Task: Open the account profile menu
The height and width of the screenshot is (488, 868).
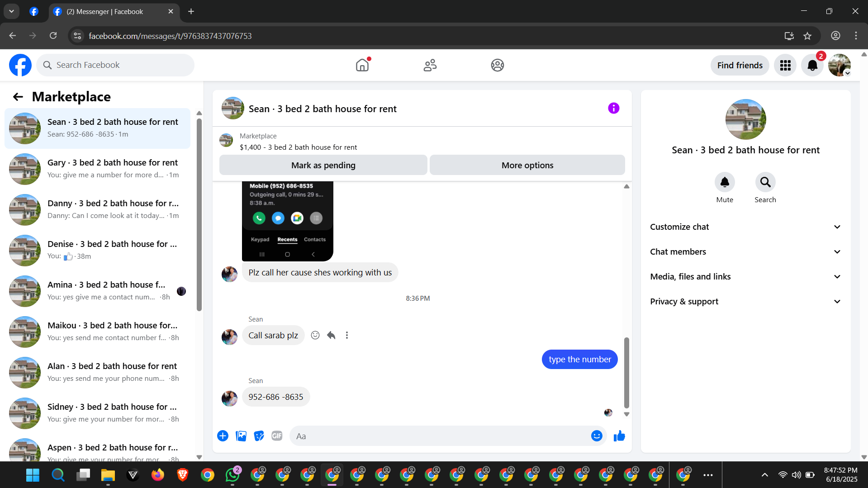Action: point(840,66)
